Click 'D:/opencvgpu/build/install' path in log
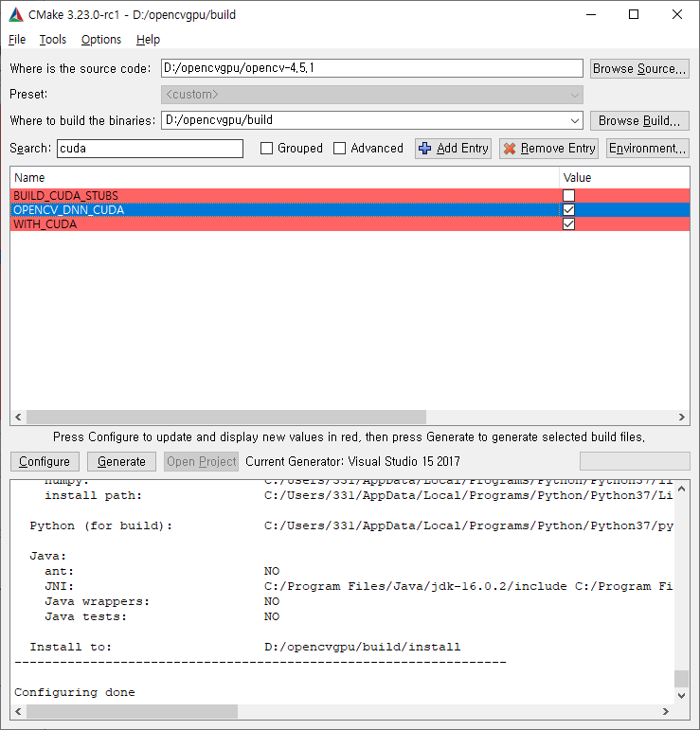 tap(363, 647)
